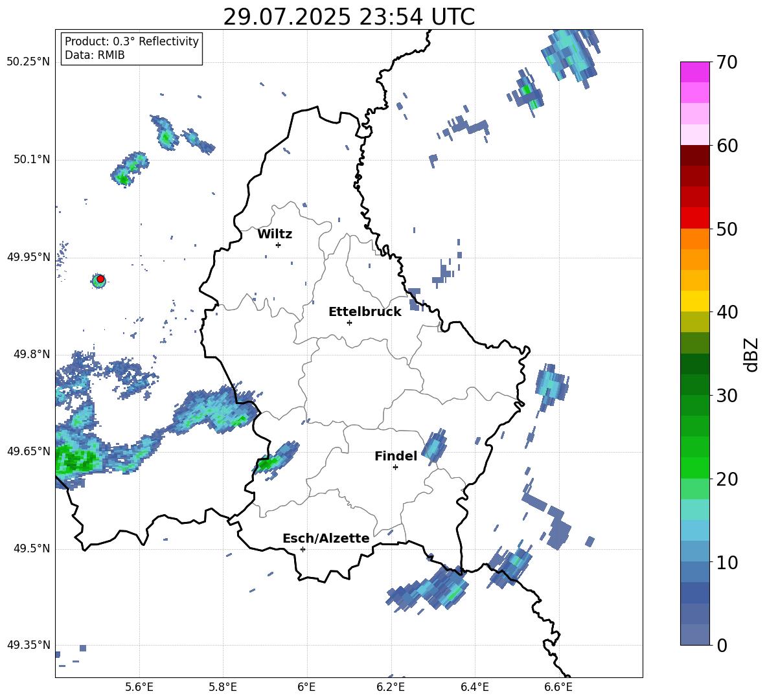This screenshot has height=700, width=767.
Task: Click the 70 value on the colorbar
Action: pyautogui.click(x=727, y=63)
